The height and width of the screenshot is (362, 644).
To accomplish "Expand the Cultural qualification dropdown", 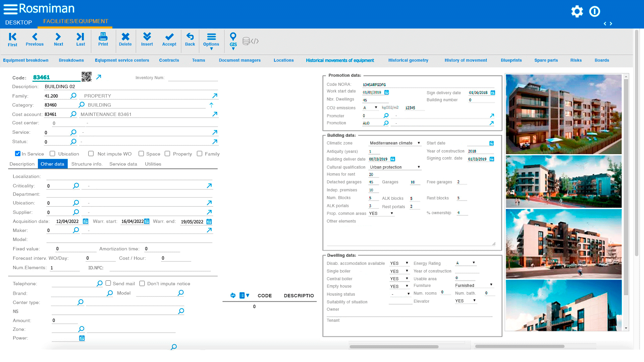I will [419, 167].
